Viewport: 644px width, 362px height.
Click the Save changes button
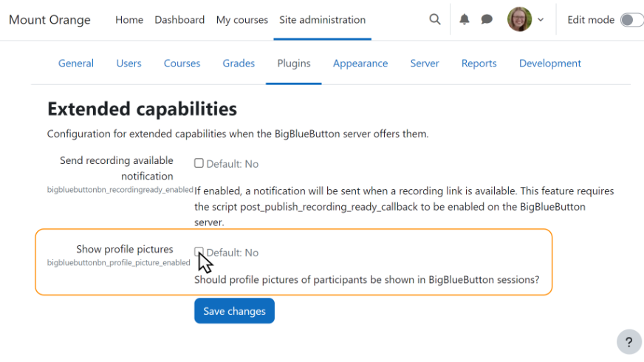point(234,311)
